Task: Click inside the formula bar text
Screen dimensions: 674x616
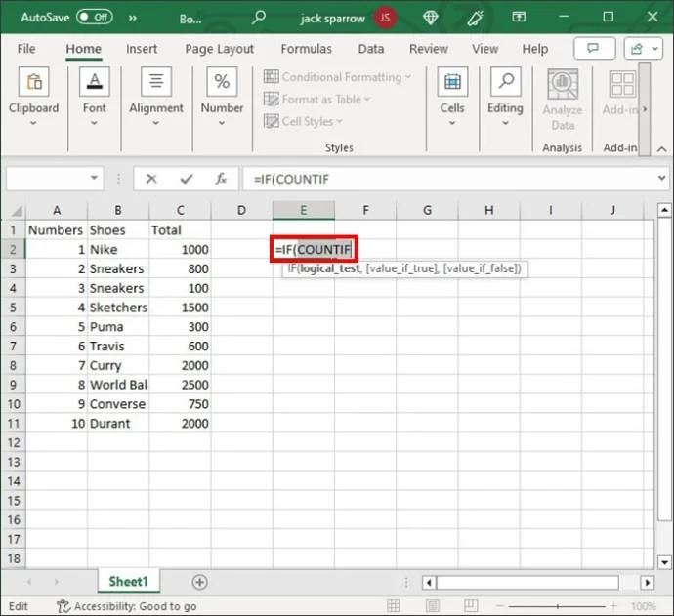Action: (440, 179)
